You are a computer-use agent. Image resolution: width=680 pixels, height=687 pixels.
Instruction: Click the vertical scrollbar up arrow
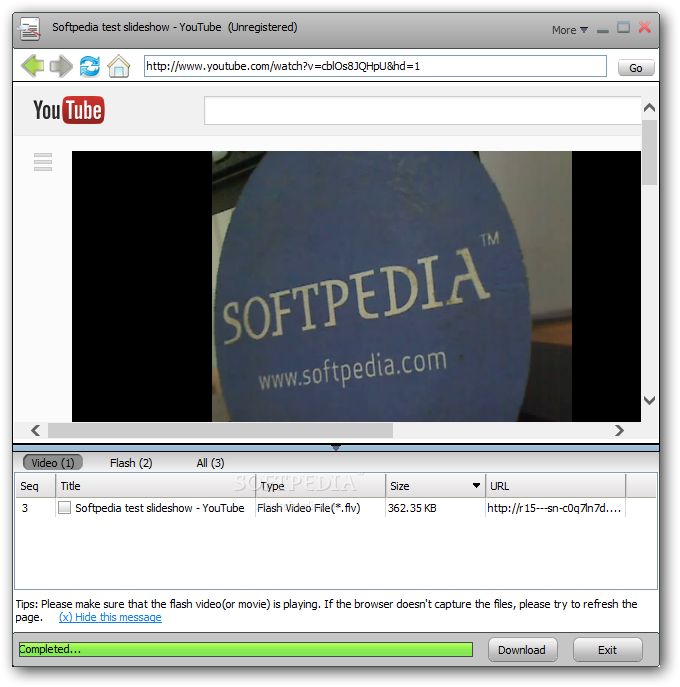pos(649,107)
